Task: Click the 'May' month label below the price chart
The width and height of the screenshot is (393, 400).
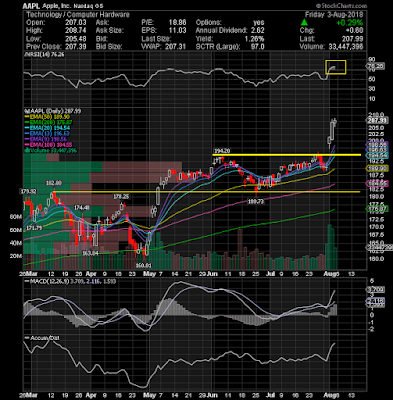Action: pos(151,274)
